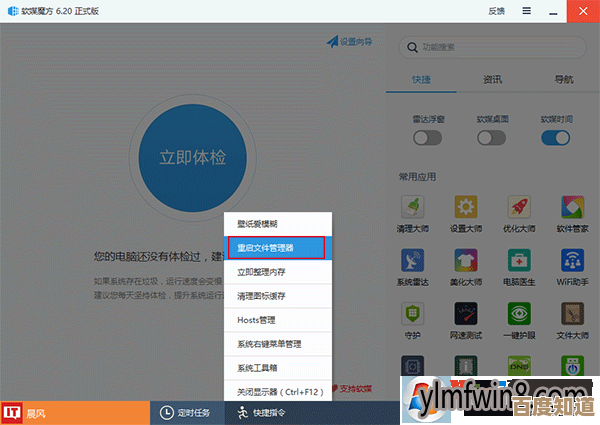
Task: Switch to the 资讯 tab
Action: click(x=492, y=79)
